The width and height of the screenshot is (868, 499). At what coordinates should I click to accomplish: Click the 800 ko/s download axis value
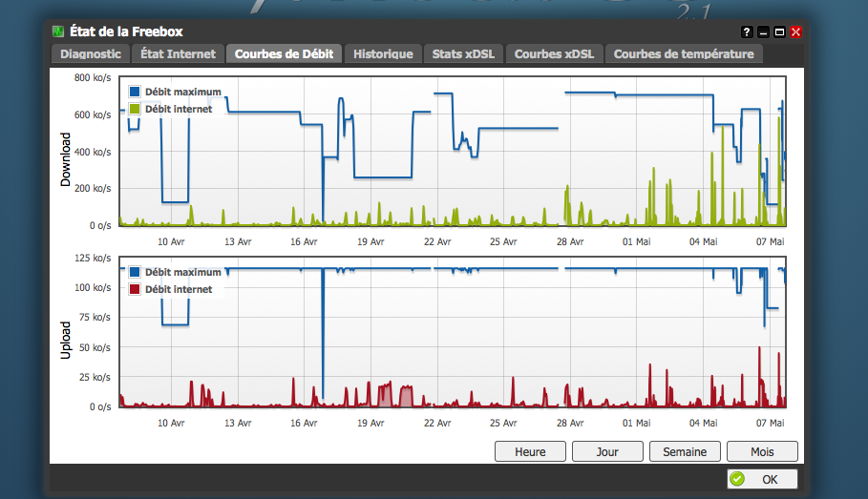click(93, 78)
